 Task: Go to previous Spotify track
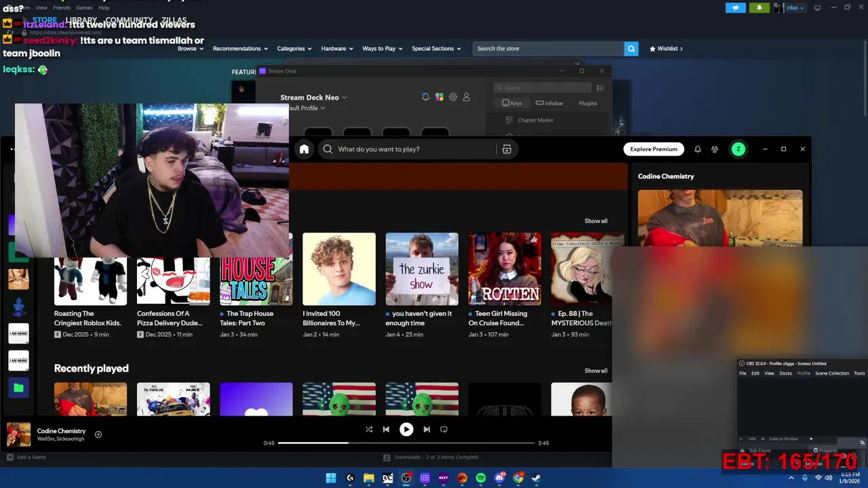coord(386,429)
